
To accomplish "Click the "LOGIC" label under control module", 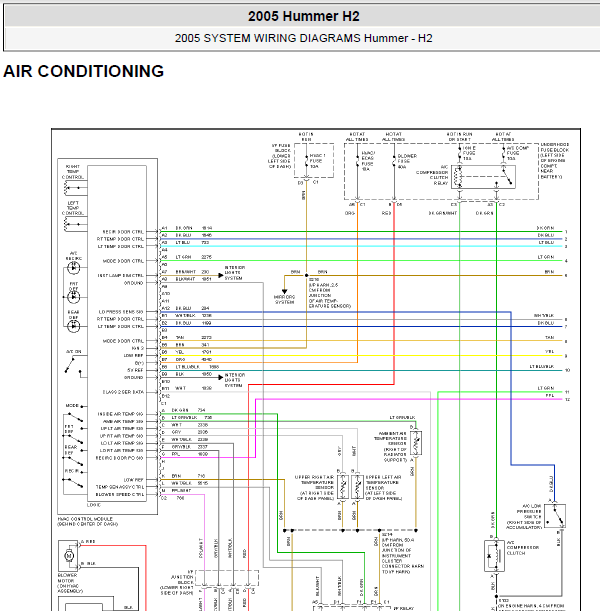I will click(94, 505).
